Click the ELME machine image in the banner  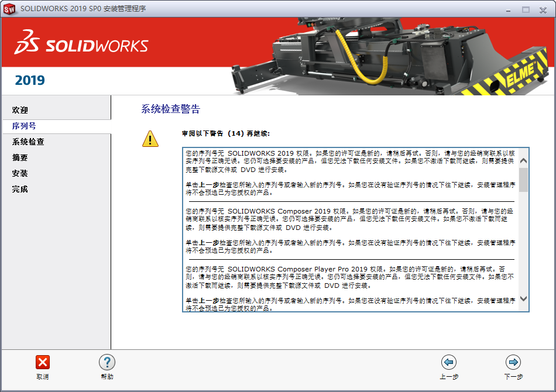point(390,57)
